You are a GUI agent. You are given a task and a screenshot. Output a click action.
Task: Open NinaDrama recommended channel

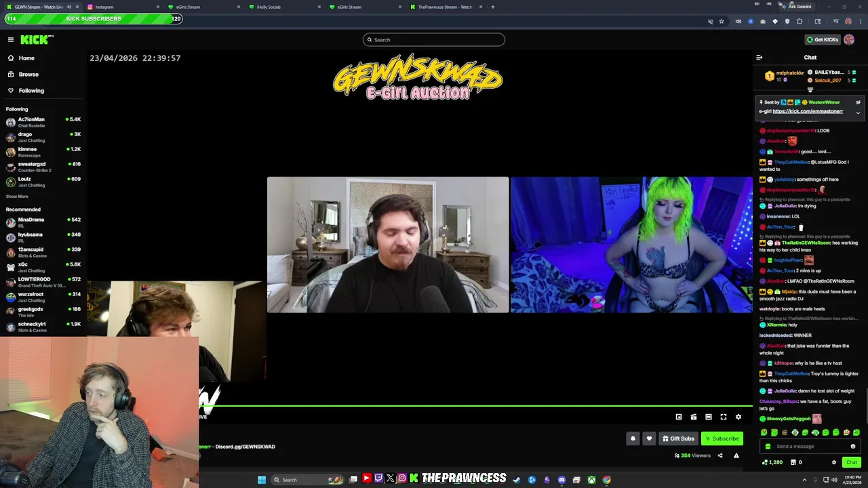pos(43,222)
